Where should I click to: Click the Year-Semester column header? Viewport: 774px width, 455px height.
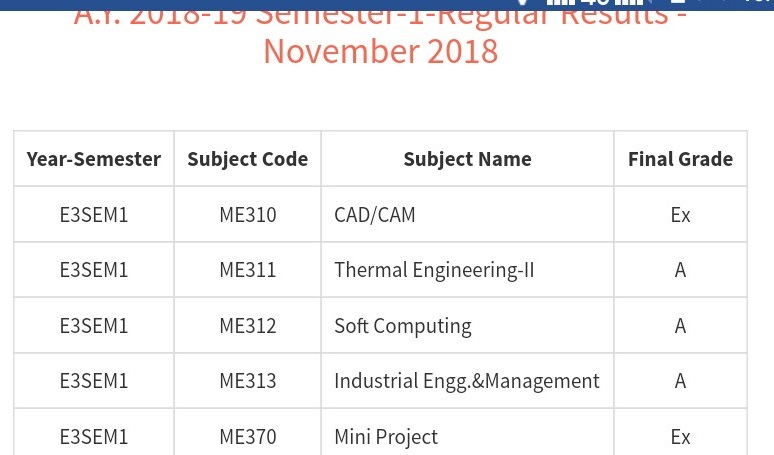(x=94, y=159)
